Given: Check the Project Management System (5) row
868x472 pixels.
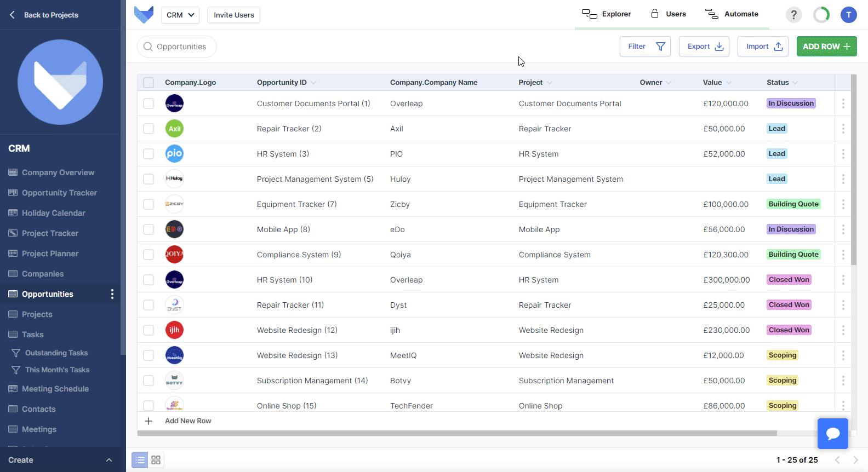Looking at the screenshot, I should [x=149, y=179].
